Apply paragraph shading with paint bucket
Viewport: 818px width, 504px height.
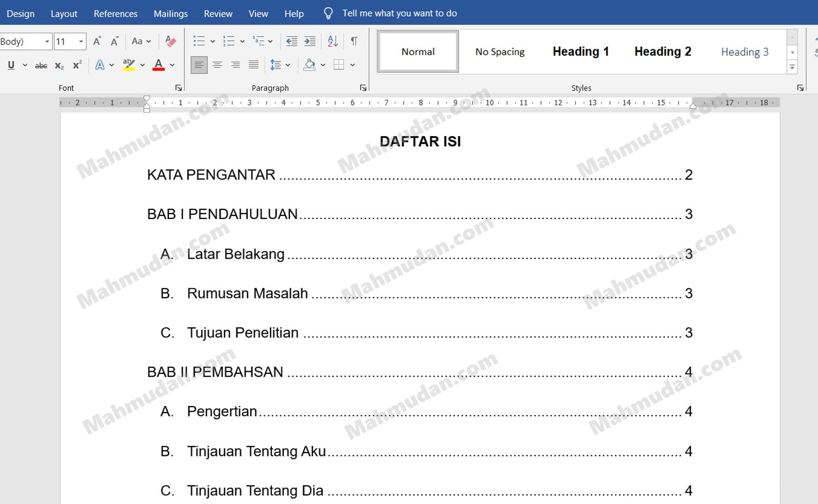click(x=309, y=65)
